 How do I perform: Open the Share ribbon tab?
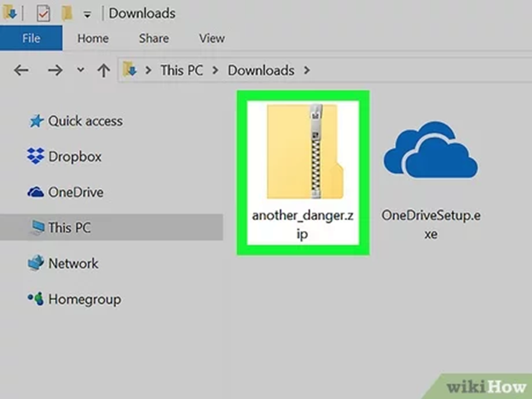click(153, 38)
